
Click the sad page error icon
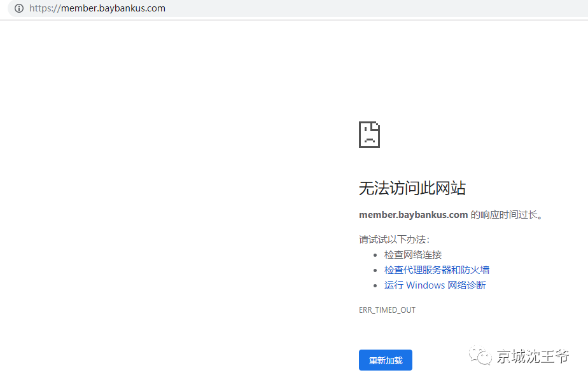click(369, 134)
